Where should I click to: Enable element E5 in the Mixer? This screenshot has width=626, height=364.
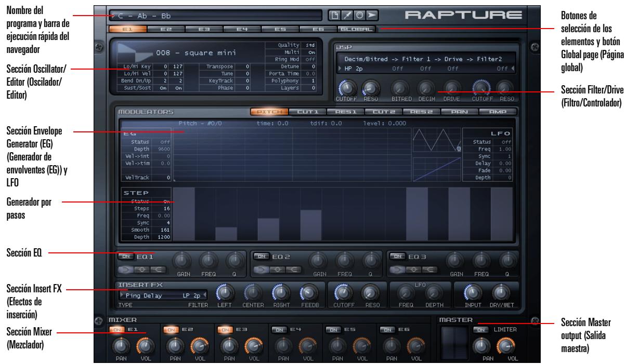click(x=334, y=329)
